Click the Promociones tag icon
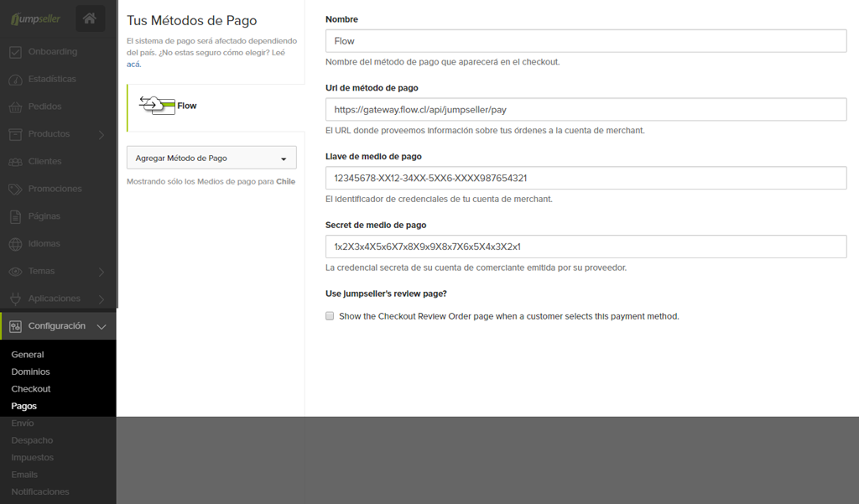Image resolution: width=859 pixels, height=504 pixels. 15,189
